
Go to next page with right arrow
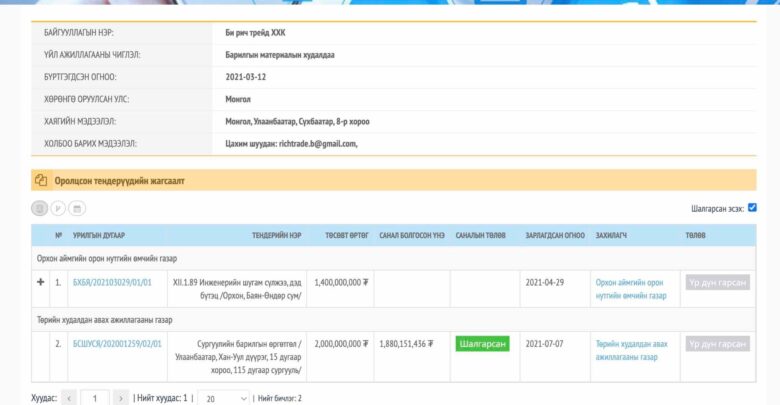click(121, 398)
